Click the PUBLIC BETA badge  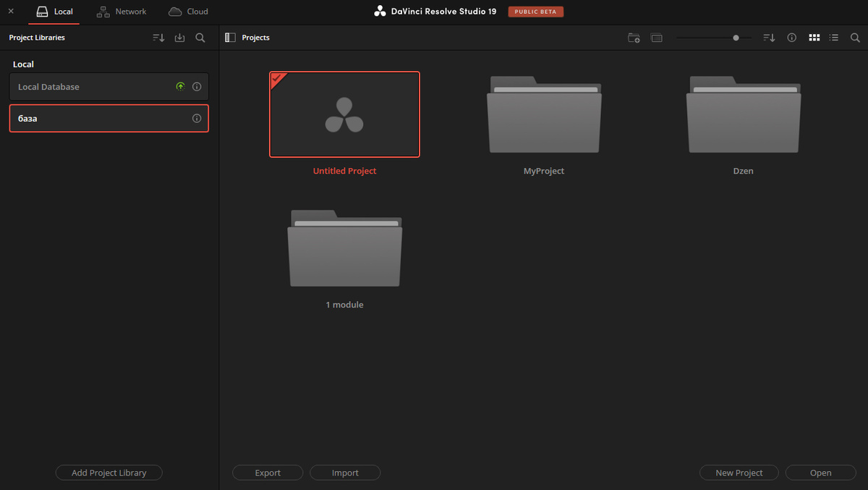[x=536, y=12]
